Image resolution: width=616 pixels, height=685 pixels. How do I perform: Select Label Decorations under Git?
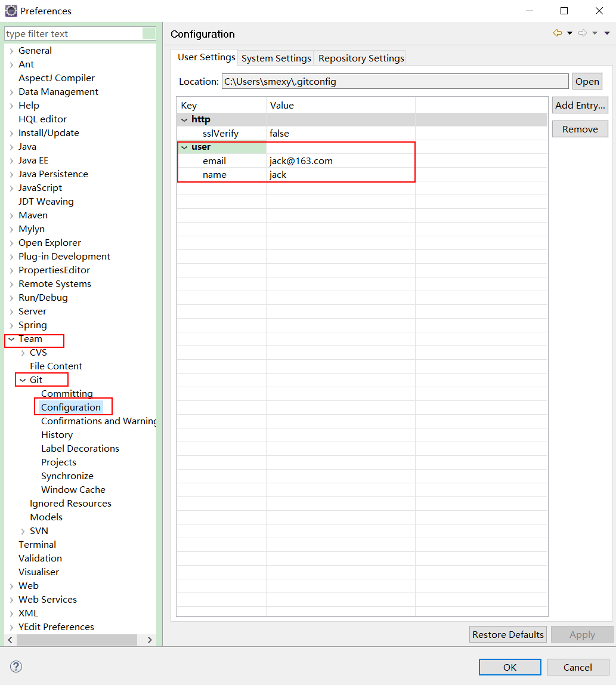[80, 449]
